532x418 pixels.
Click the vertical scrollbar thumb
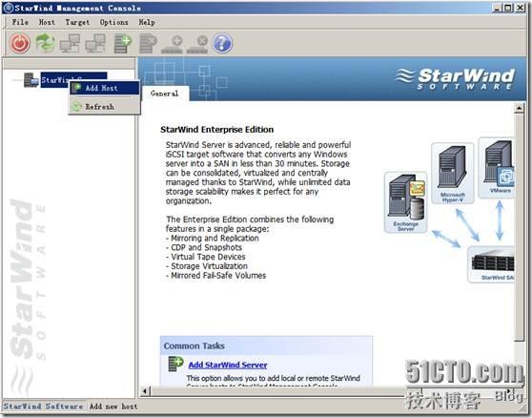(x=519, y=227)
